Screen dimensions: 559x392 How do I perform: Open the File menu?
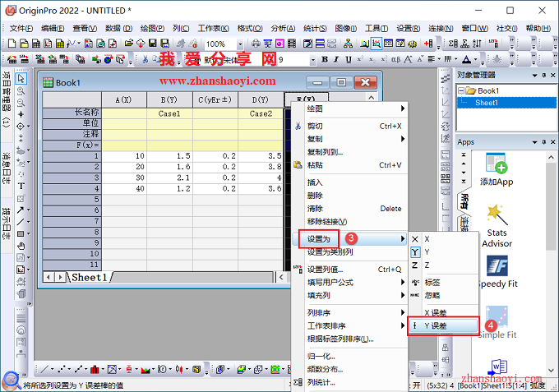coord(21,28)
